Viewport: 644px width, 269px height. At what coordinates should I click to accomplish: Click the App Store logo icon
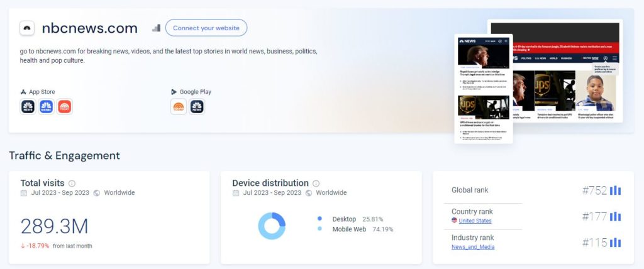[23, 92]
